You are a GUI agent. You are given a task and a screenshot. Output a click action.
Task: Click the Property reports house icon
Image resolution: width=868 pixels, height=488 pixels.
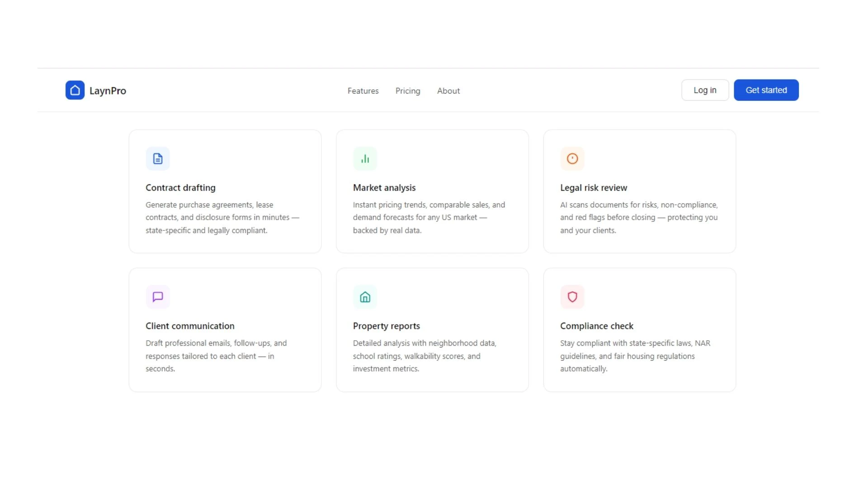click(x=365, y=297)
